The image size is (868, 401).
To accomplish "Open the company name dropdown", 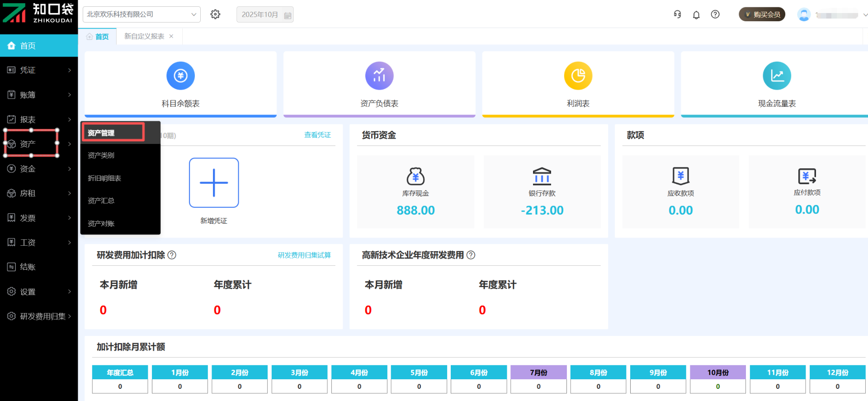I will [x=142, y=14].
